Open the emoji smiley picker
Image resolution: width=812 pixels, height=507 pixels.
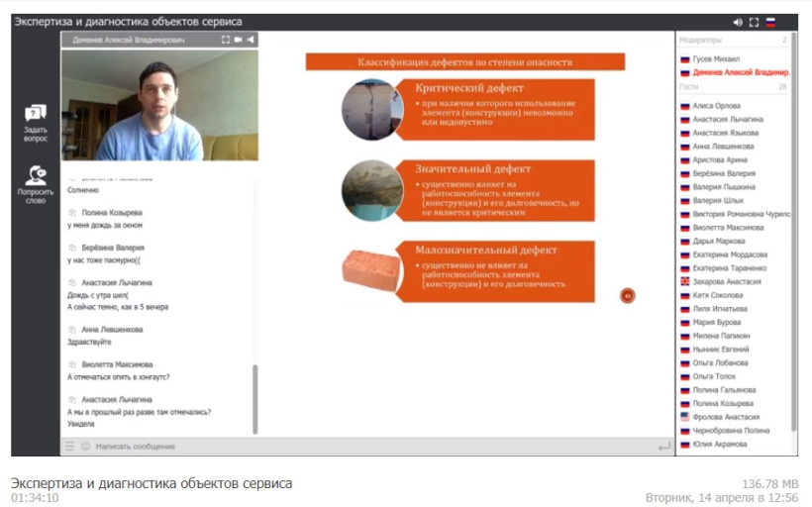(x=85, y=446)
